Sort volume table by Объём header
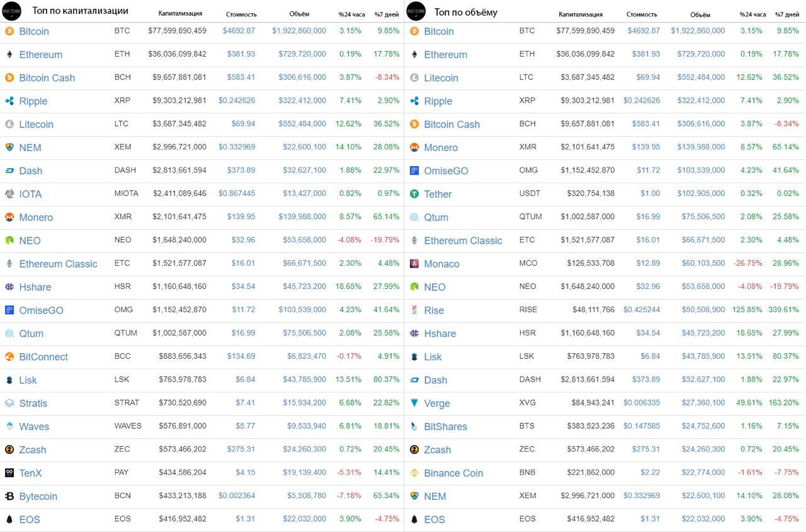The image size is (806, 532). pyautogui.click(x=700, y=14)
